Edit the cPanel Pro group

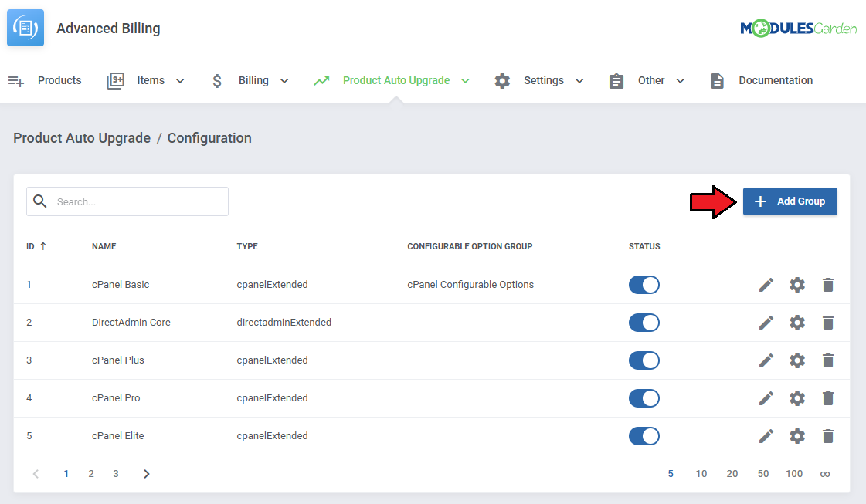[x=766, y=398]
